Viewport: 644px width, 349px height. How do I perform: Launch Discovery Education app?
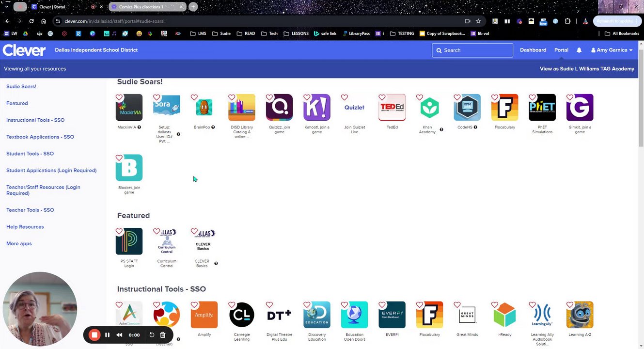(317, 315)
